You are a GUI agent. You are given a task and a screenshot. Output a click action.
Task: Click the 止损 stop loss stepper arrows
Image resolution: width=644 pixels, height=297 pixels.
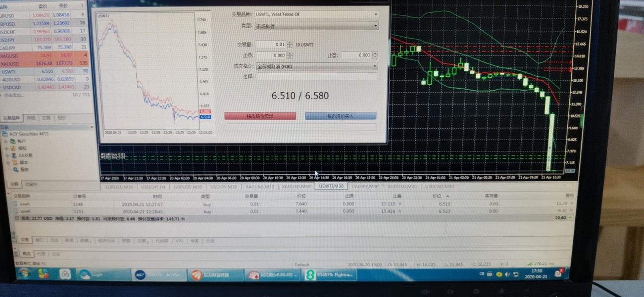pos(290,55)
